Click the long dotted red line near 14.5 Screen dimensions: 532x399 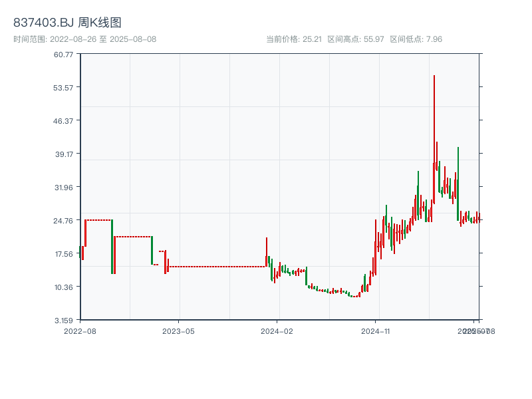pyautogui.click(x=217, y=267)
